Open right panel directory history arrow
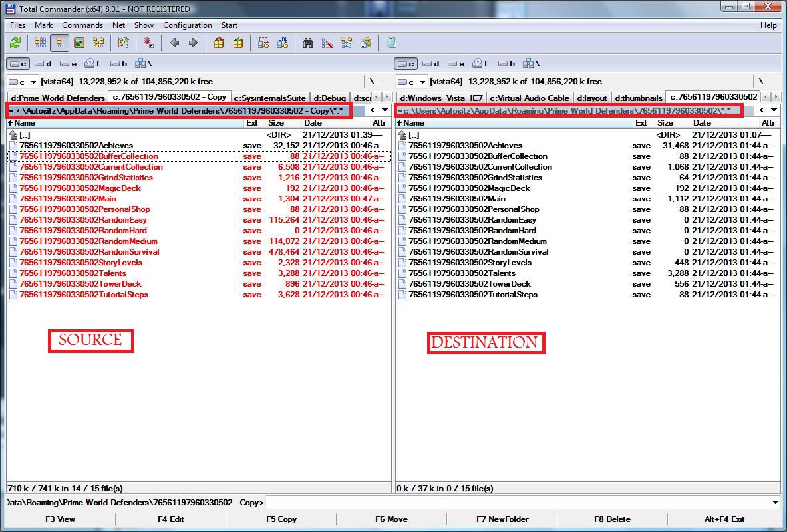 click(x=774, y=110)
